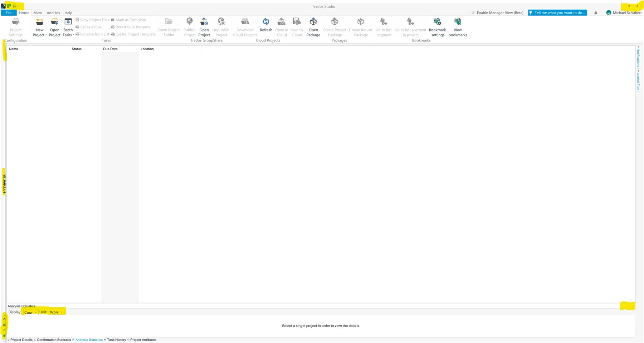Expand the Useful Tips side panel
The height and width of the screenshot is (343, 644).
(638, 80)
